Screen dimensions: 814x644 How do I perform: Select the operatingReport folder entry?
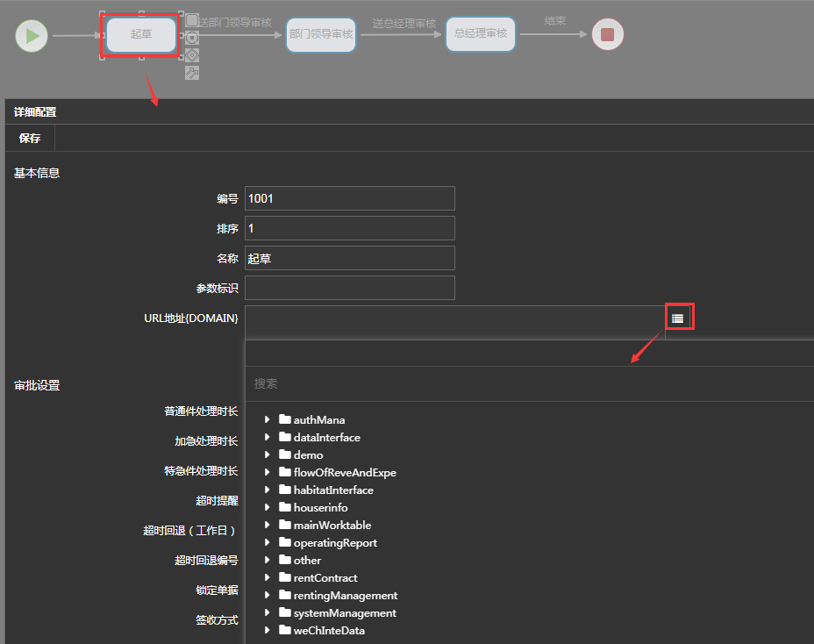click(x=334, y=542)
